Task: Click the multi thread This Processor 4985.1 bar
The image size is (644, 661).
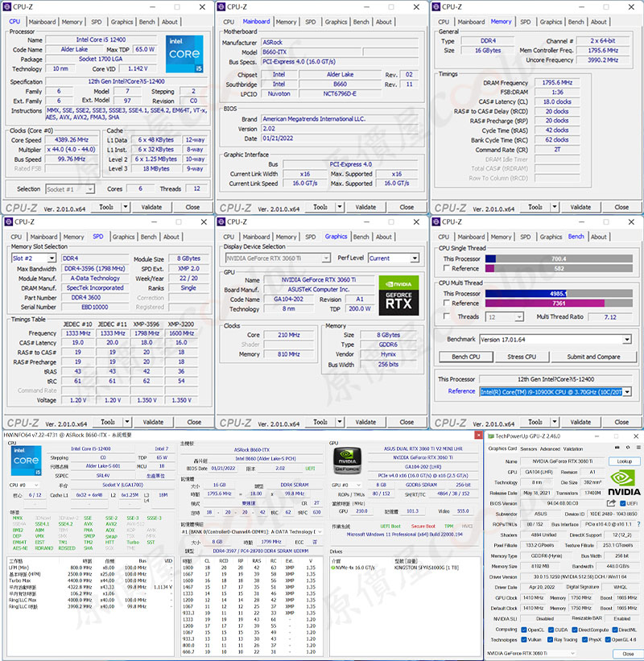Action: (x=559, y=293)
